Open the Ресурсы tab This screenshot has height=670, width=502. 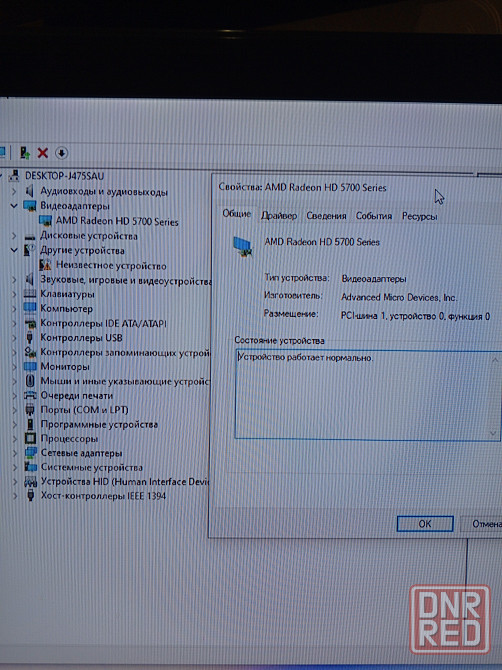tap(420, 216)
